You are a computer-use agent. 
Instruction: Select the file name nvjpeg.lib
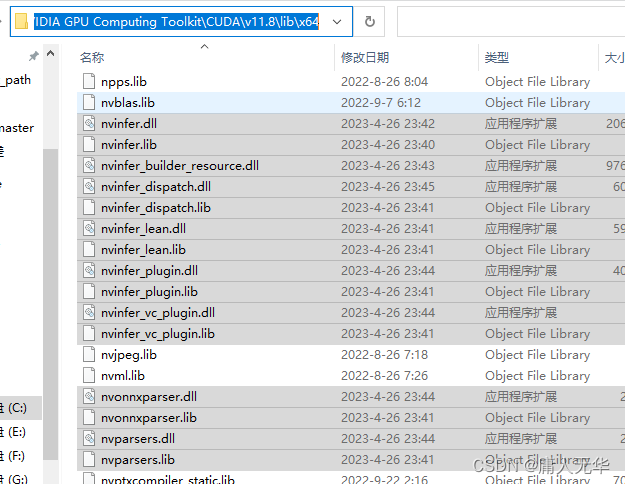tap(129, 355)
